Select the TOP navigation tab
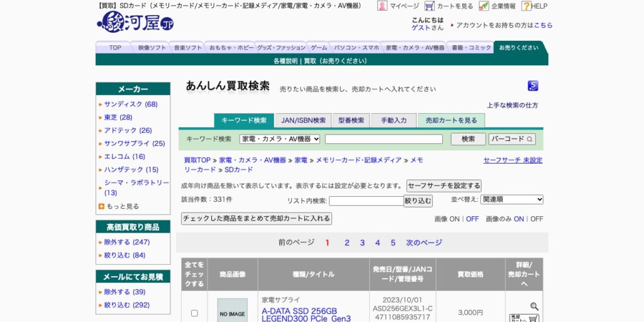The image size is (644, 322). (115, 48)
